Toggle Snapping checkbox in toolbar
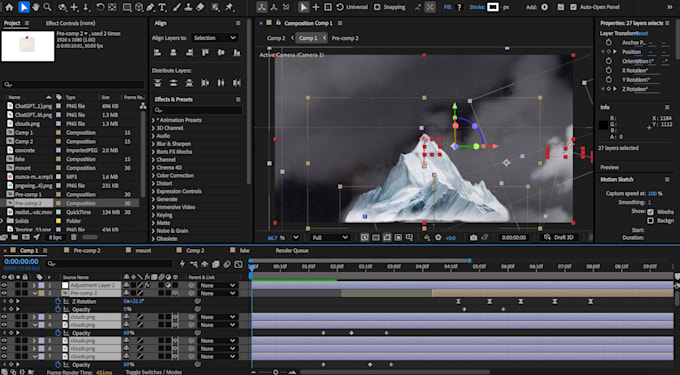The image size is (680, 375). [377, 7]
